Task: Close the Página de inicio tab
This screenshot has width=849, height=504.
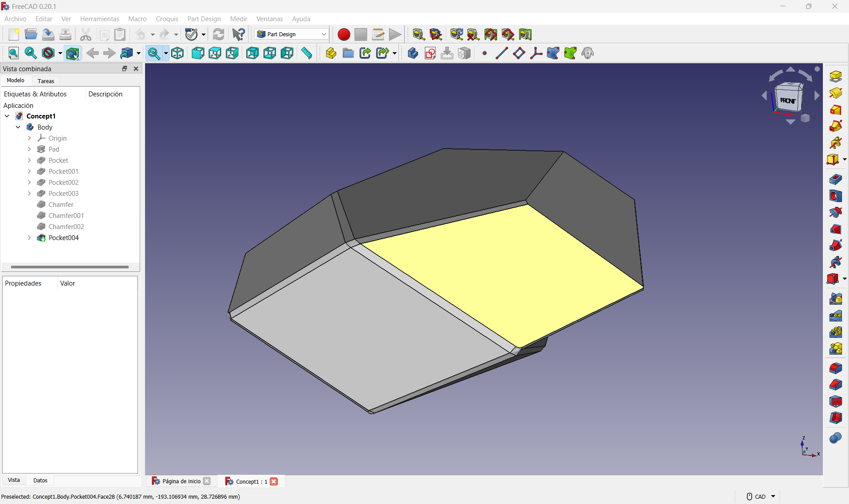Action: (207, 481)
